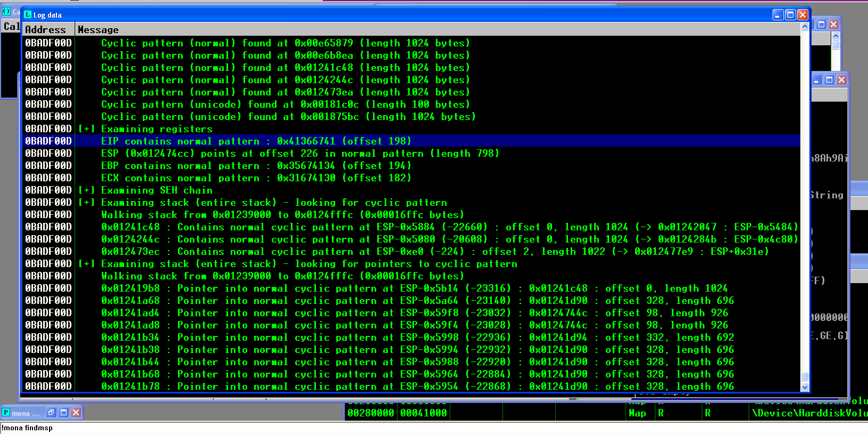868x434 pixels.
Task: Click the 'P' icon of mona window
Action: tap(6, 412)
